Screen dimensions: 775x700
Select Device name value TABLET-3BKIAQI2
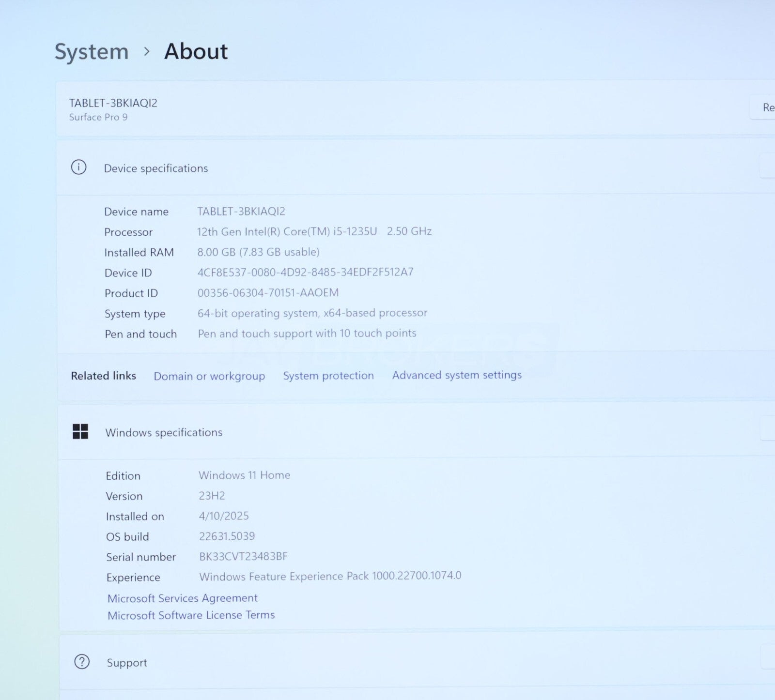(x=241, y=212)
